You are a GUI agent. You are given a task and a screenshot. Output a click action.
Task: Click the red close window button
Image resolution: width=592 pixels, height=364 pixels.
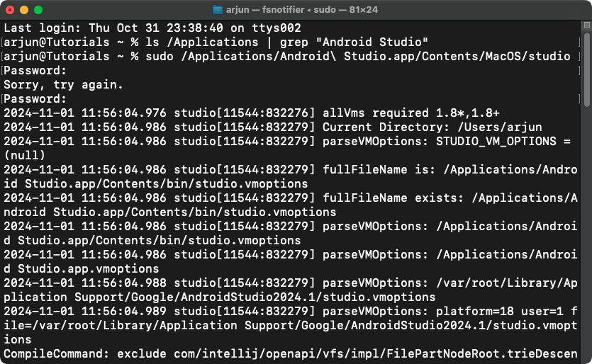[x=10, y=11]
